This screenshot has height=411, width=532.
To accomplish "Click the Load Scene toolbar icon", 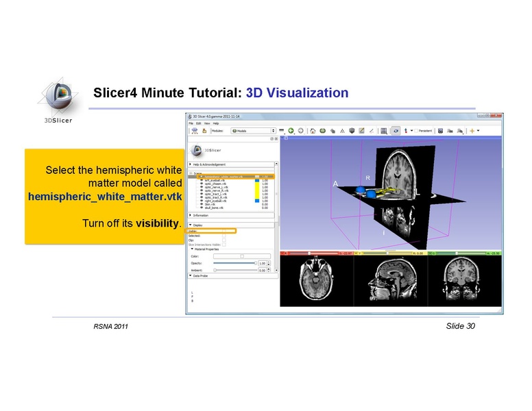I will click(195, 131).
